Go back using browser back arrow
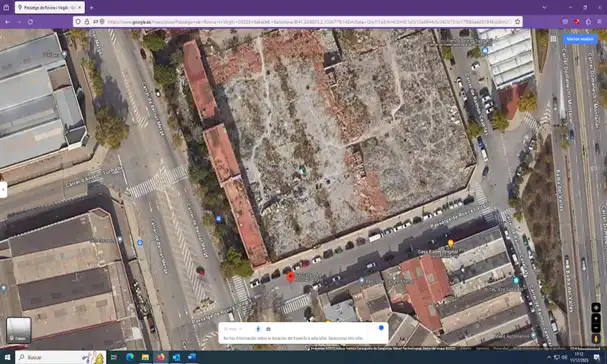The width and height of the screenshot is (607, 364). 7,22
